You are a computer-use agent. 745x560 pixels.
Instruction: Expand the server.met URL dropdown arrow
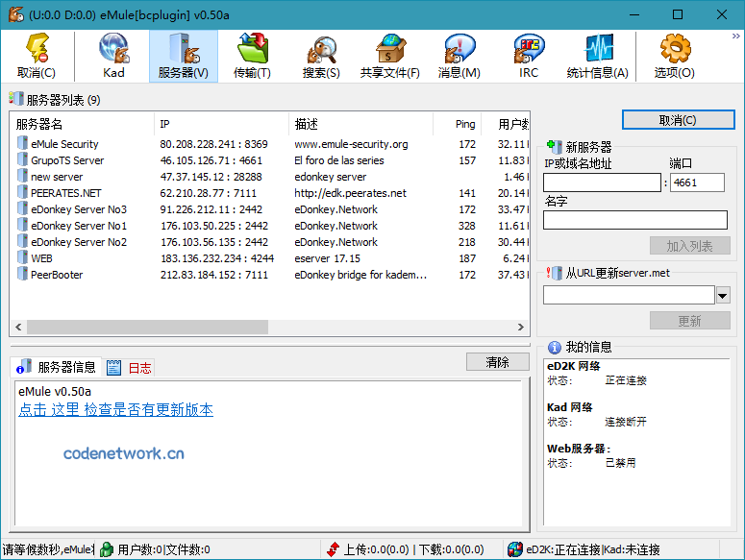(x=723, y=295)
